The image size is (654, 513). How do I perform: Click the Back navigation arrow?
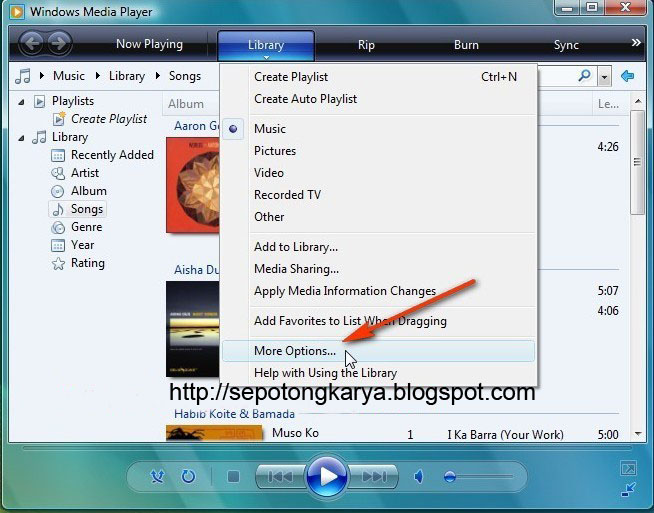click(32, 43)
